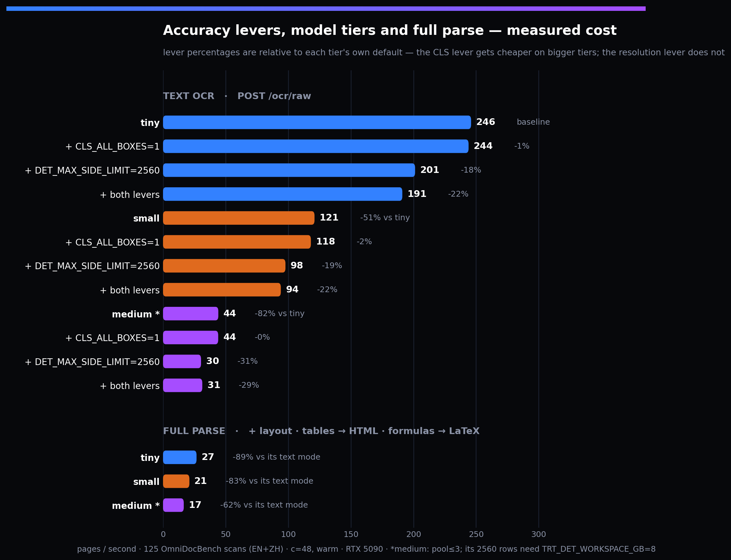Click the purple bar labeled 31

pyautogui.click(x=183, y=385)
